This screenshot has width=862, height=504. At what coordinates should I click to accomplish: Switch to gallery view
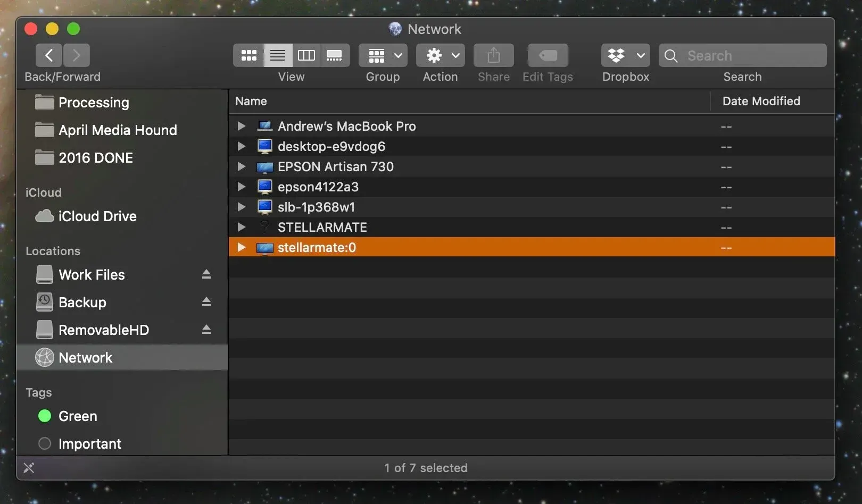point(335,55)
